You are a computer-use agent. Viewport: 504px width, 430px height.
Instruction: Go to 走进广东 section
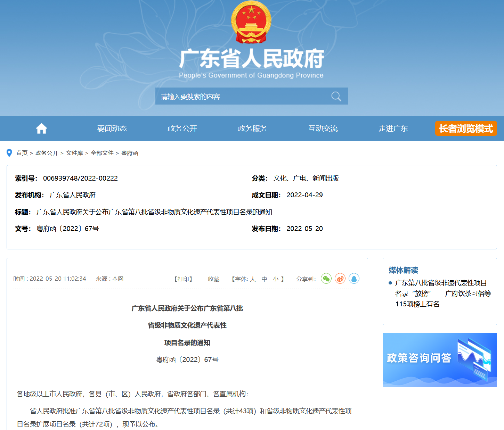tap(393, 129)
